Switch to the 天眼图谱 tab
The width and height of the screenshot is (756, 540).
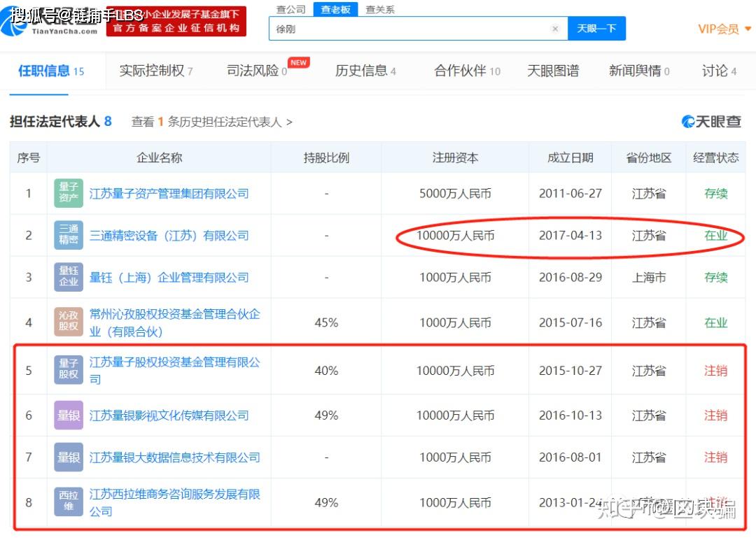[x=553, y=71]
